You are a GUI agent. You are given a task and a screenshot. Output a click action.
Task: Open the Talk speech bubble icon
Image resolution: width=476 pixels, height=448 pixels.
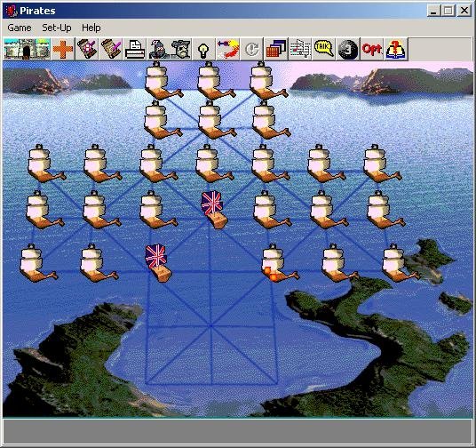point(324,49)
